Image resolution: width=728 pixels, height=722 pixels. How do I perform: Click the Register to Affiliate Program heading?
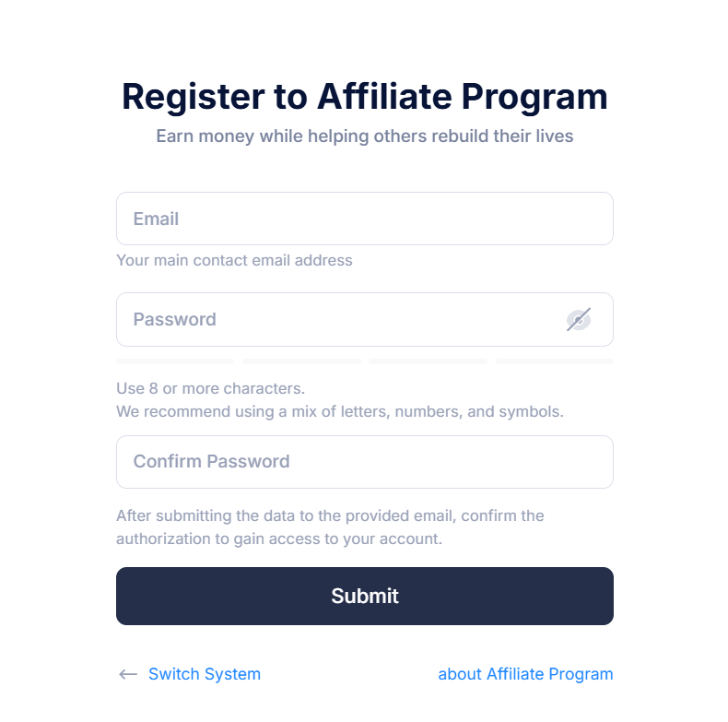click(365, 97)
